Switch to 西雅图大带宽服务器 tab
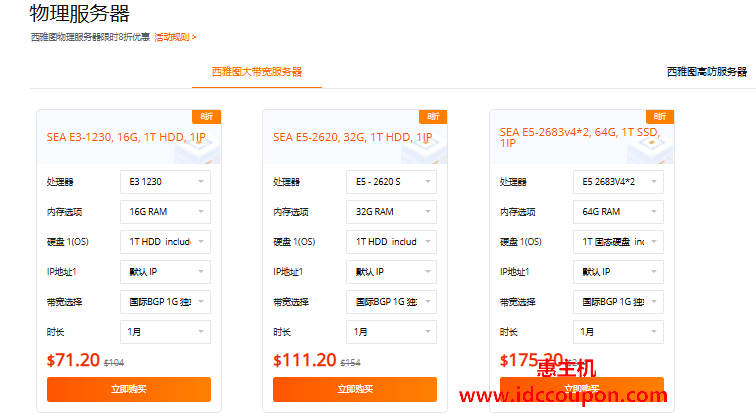 pos(257,72)
